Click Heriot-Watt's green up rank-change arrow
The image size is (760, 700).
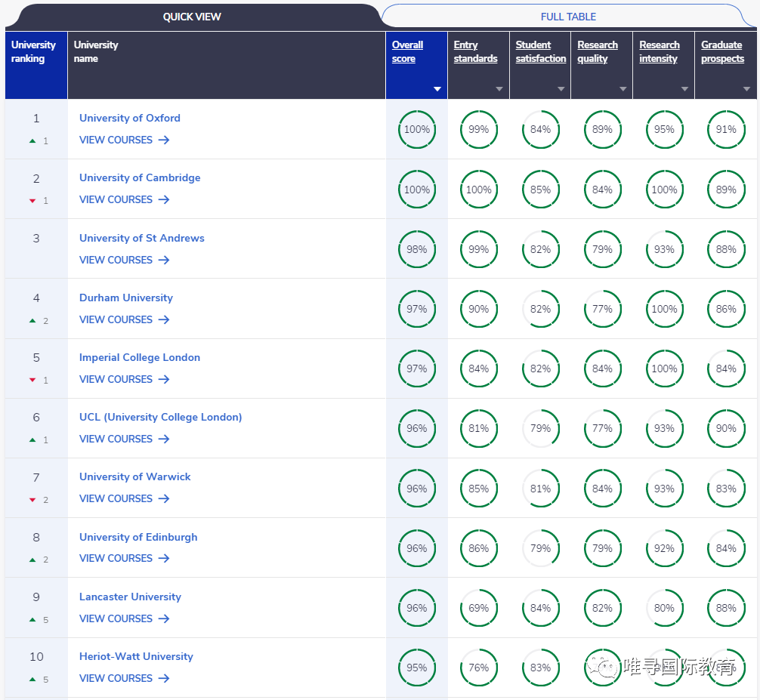pos(32,679)
